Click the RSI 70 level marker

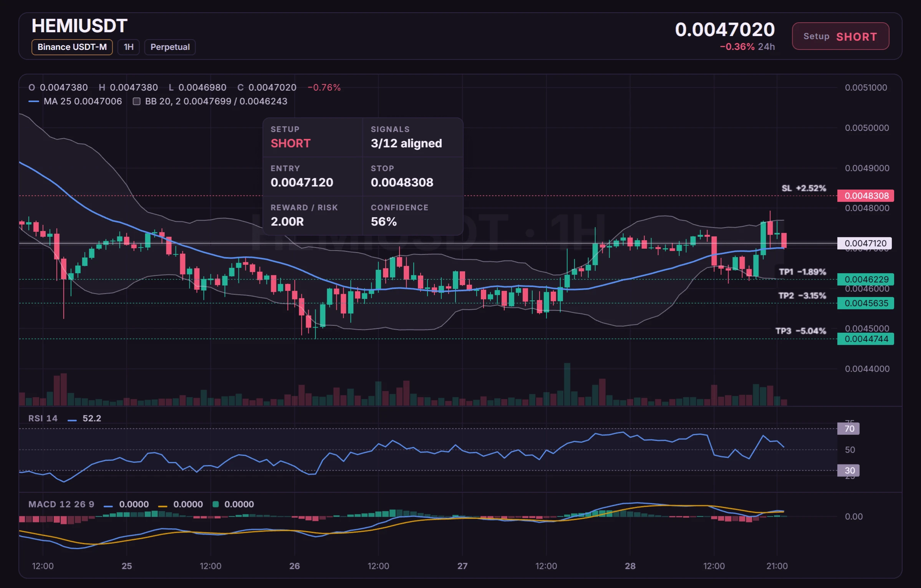[848, 429]
